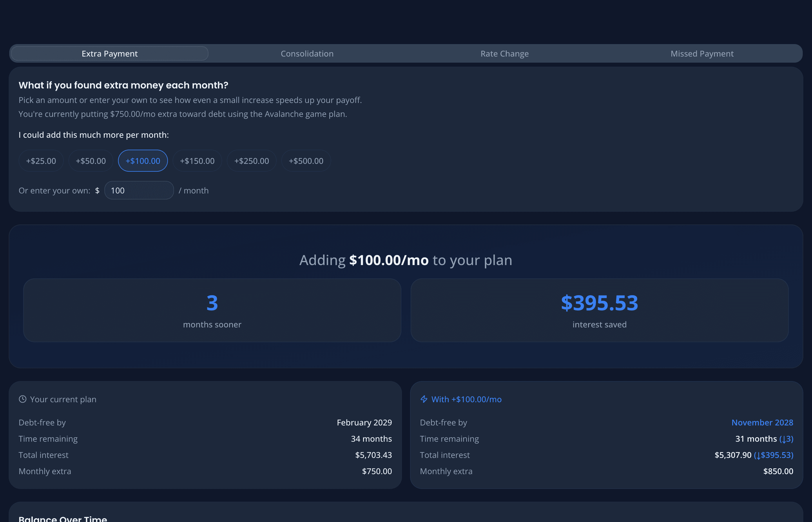Select the +$25.00 extra payment chip
The image size is (812, 522).
point(41,161)
